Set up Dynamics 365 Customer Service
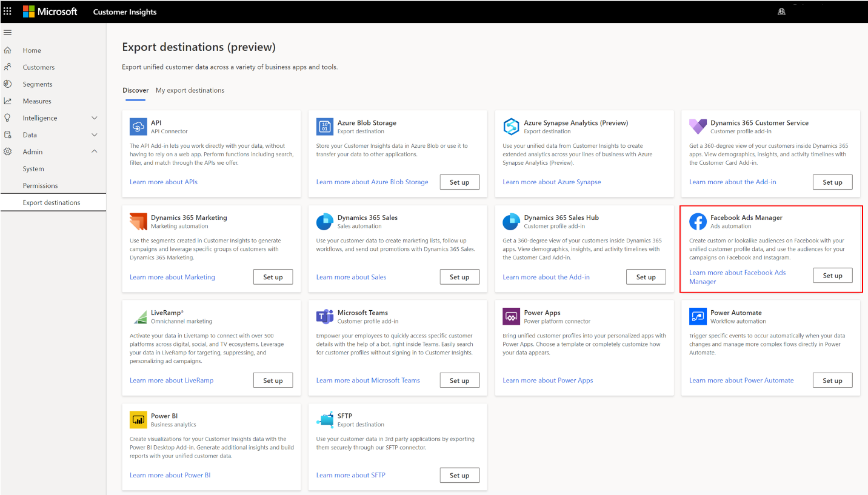Image resolution: width=868 pixels, height=495 pixels. 832,182
